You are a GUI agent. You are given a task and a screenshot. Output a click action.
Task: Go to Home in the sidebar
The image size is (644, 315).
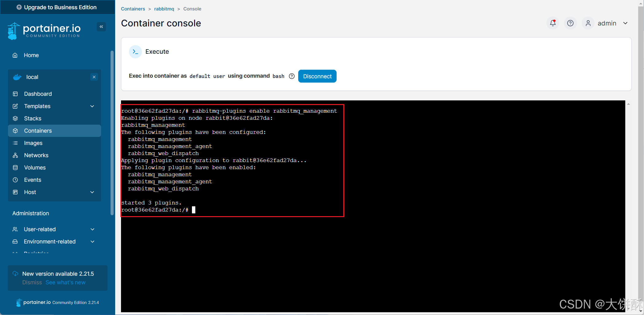pyautogui.click(x=31, y=55)
